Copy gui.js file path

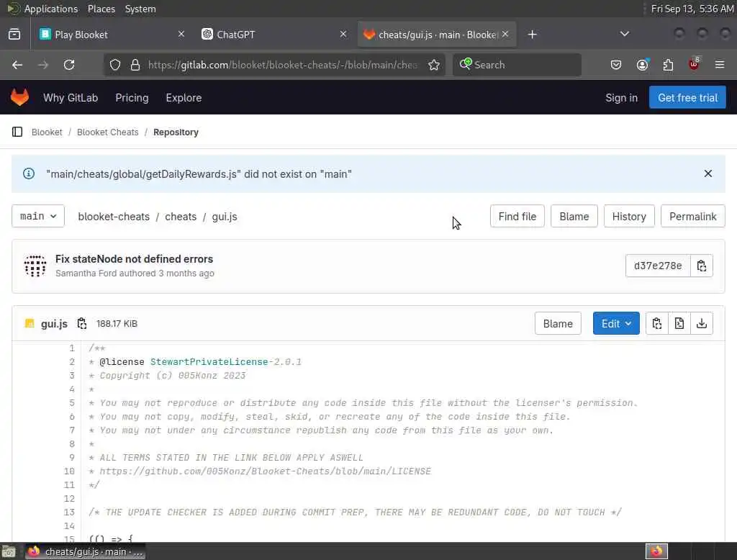coord(82,323)
